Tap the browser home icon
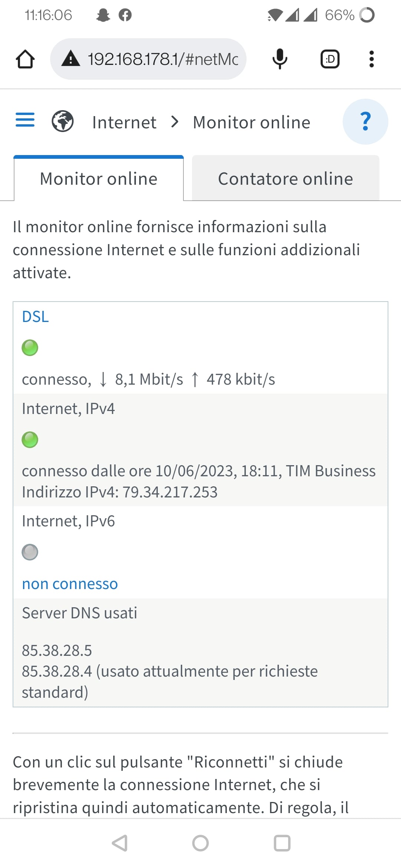 click(25, 59)
